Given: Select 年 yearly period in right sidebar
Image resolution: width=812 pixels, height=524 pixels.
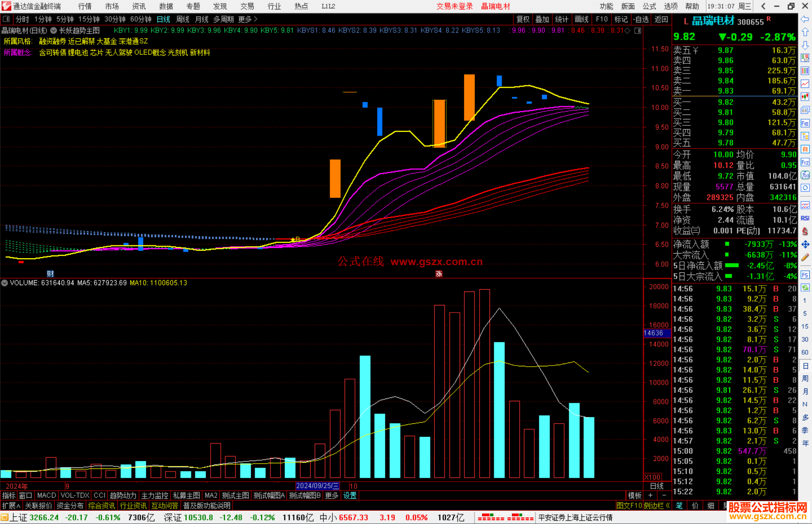Looking at the screenshot, I should pyautogui.click(x=805, y=443).
